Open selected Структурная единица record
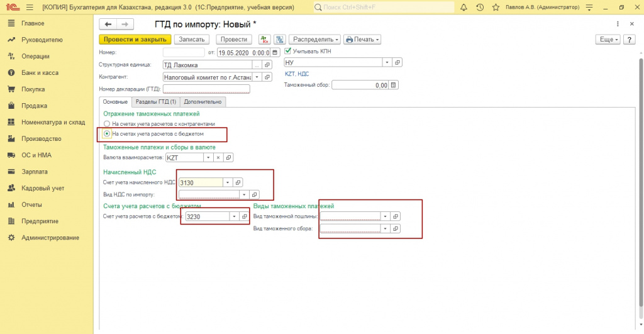This screenshot has height=334, width=644. 267,65
